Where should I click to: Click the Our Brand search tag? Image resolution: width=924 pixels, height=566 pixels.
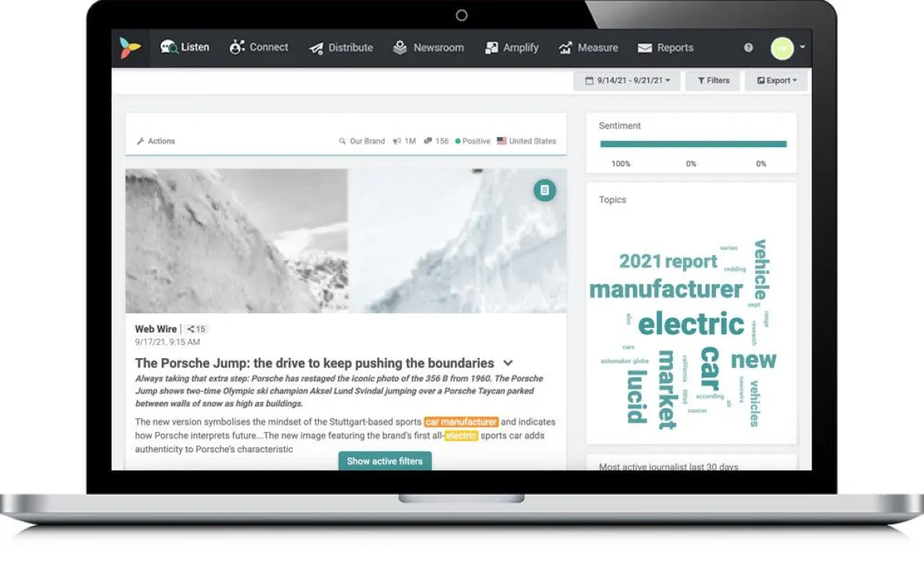pos(362,141)
